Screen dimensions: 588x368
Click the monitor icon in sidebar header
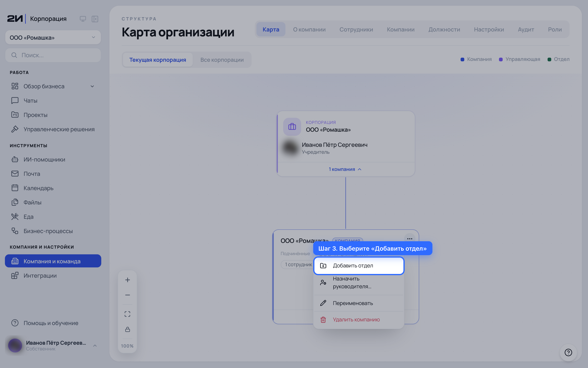[83, 19]
